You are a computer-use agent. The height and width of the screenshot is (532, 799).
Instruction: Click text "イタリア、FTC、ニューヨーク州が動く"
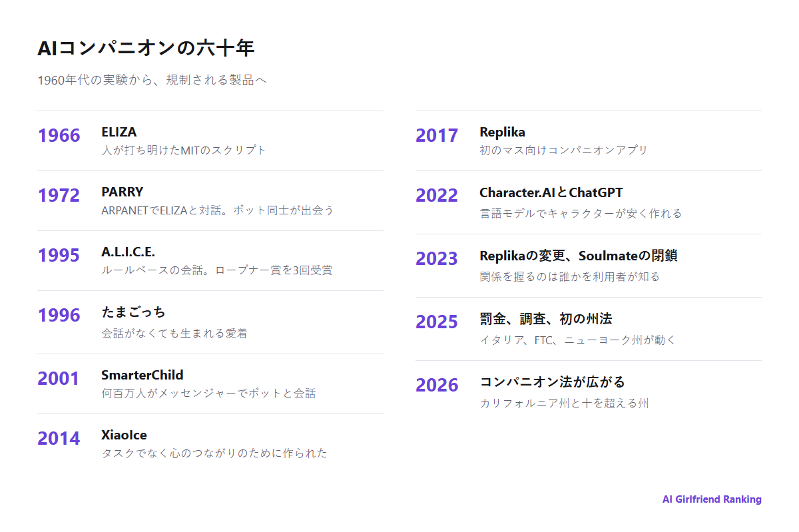point(578,340)
